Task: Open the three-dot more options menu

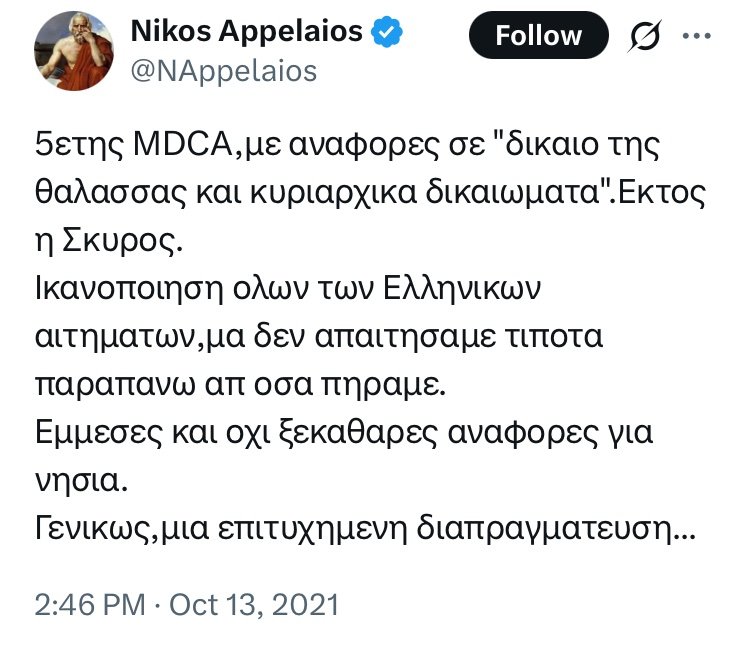Action: click(694, 35)
